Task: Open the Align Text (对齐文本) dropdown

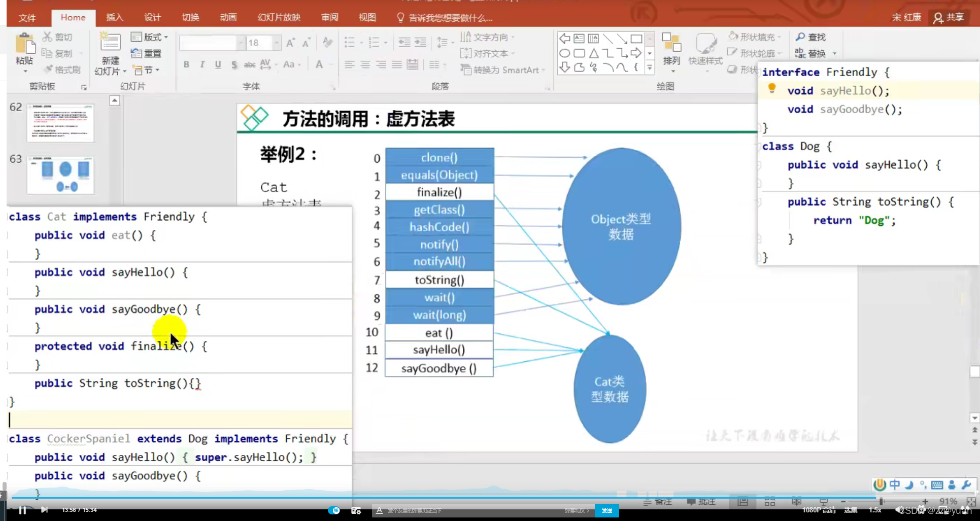Action: pyautogui.click(x=487, y=53)
